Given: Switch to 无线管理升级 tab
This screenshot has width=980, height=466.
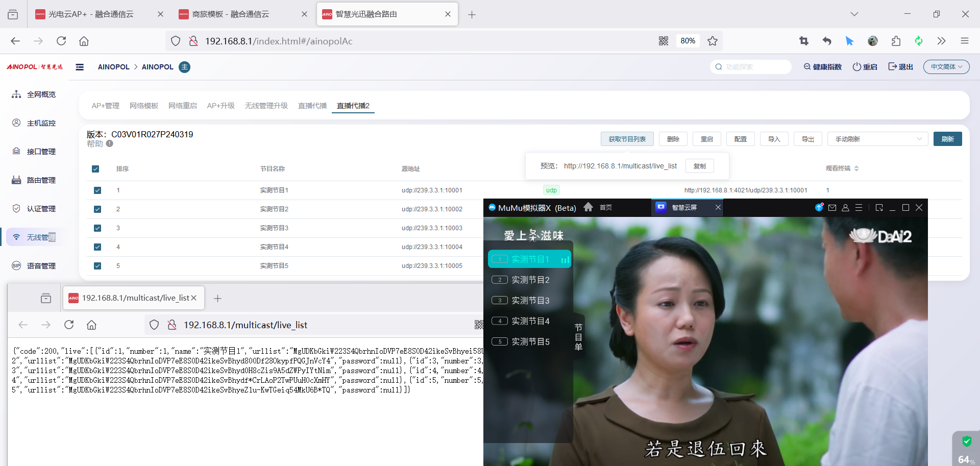Looking at the screenshot, I should tap(266, 106).
